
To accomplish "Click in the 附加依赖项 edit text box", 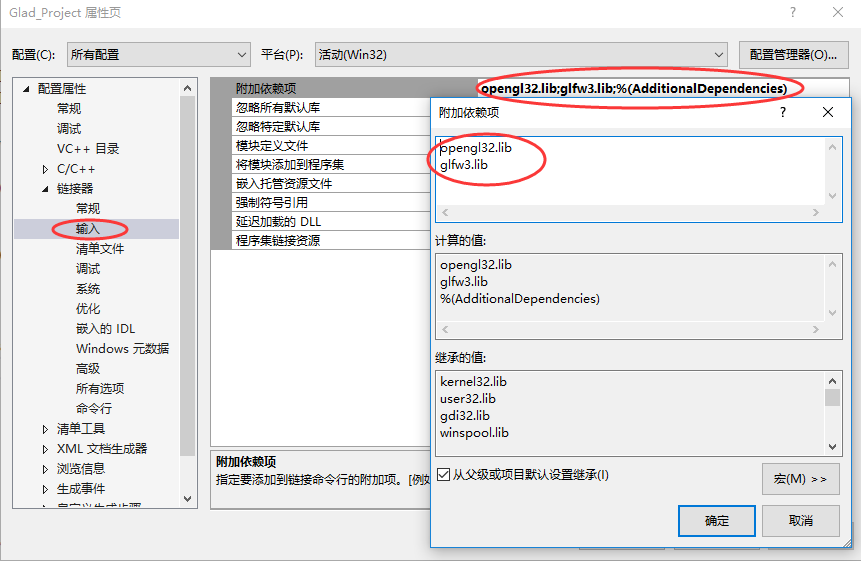I will (631, 171).
